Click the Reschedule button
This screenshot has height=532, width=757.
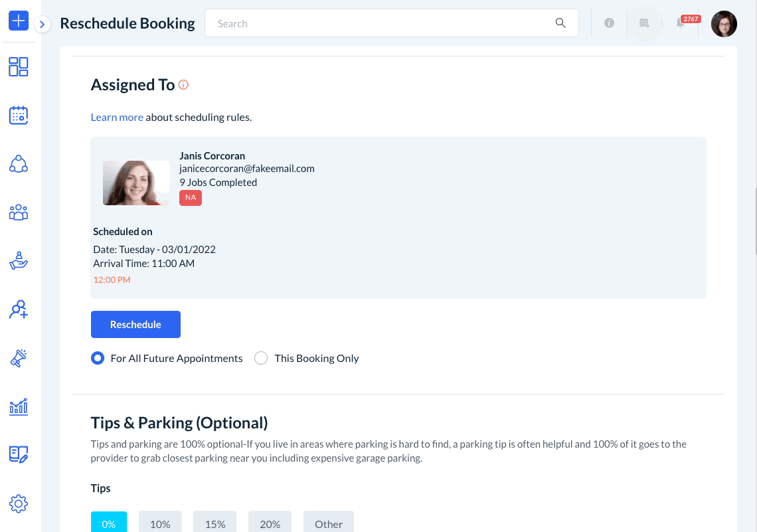135,324
